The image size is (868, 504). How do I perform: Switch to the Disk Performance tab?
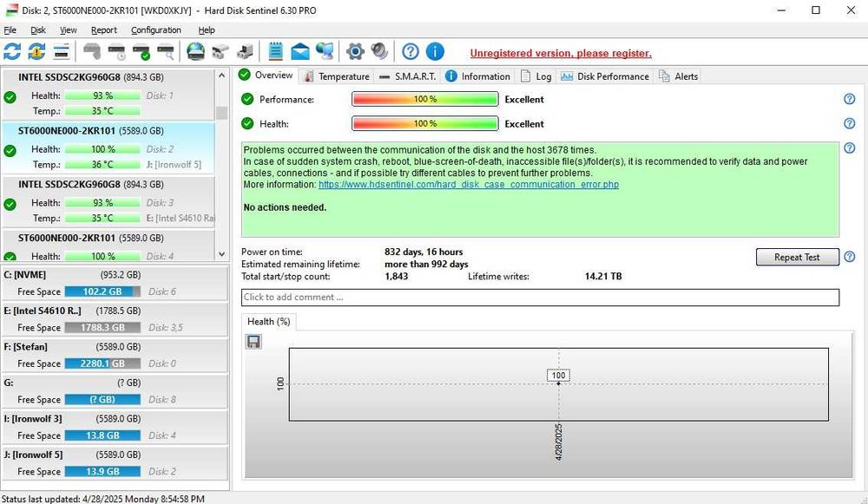point(604,76)
